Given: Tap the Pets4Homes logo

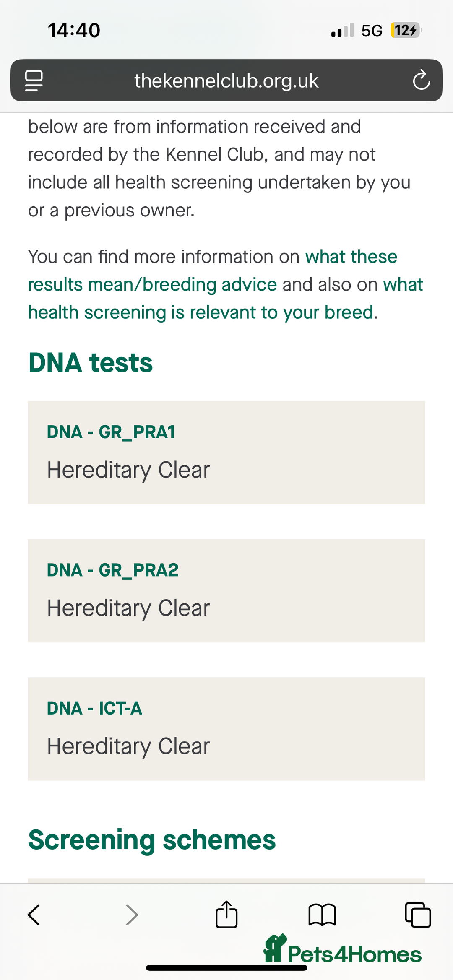Looking at the screenshot, I should click(342, 950).
